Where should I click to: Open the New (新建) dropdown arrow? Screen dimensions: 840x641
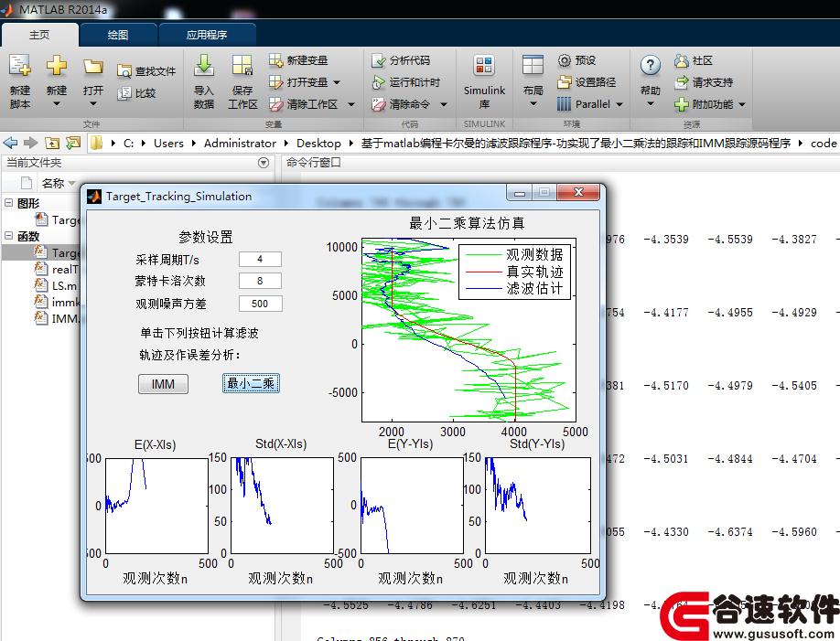pyautogui.click(x=56, y=104)
